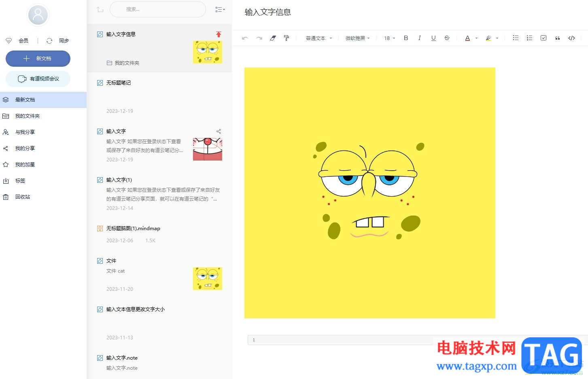Insert a checkbox to-do item
This screenshot has width=588, height=379.
click(x=543, y=38)
